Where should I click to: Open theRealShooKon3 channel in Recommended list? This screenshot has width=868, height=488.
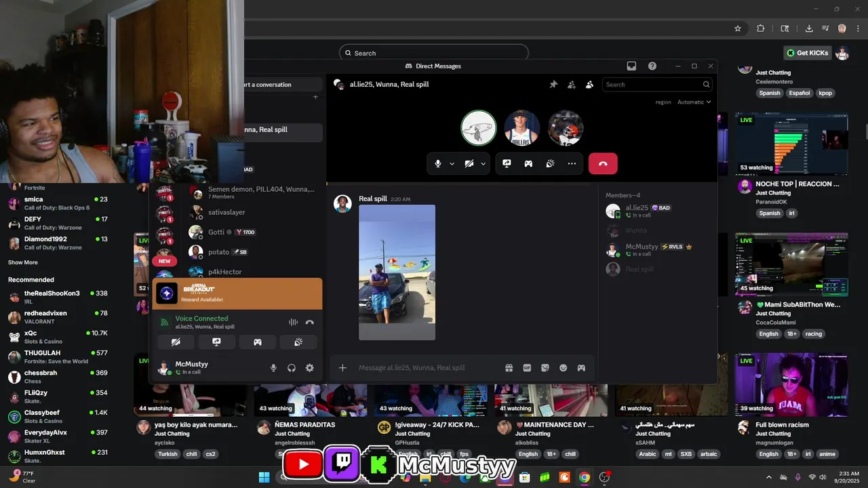click(x=58, y=297)
